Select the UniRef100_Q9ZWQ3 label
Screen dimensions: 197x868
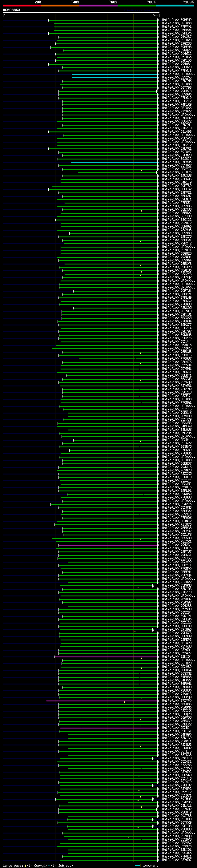point(176,836)
